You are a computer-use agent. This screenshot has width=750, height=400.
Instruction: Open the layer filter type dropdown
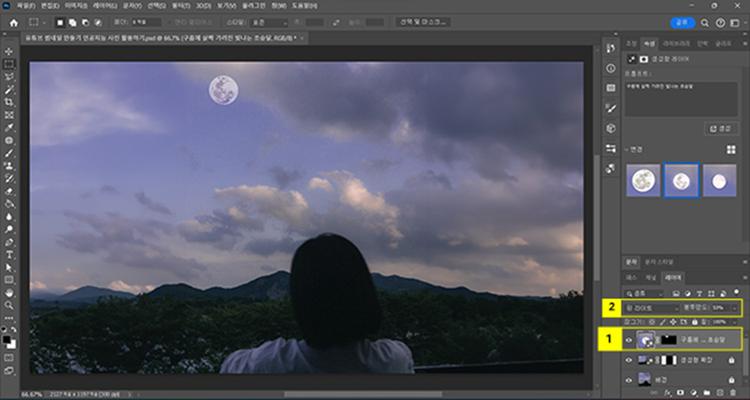644,293
